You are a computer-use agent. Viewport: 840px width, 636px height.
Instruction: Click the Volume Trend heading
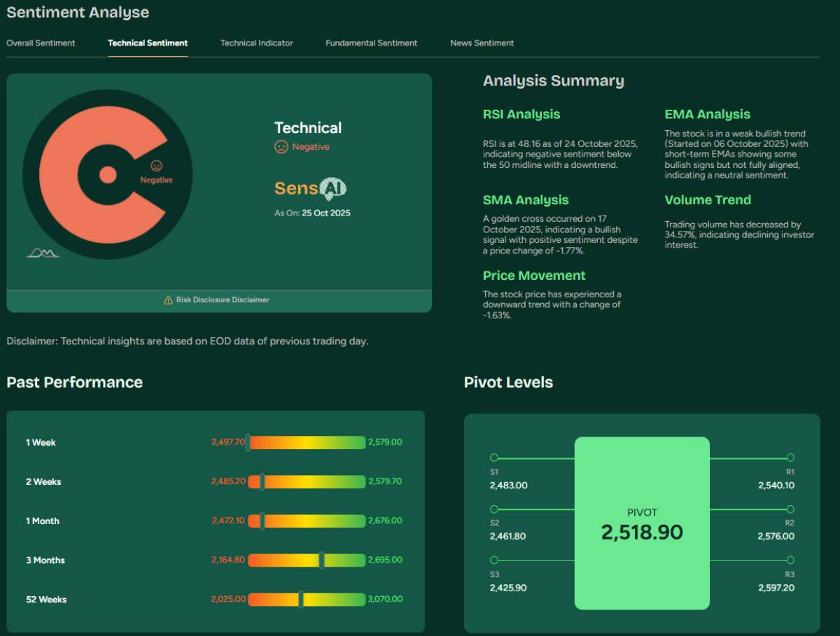pyautogui.click(x=708, y=199)
